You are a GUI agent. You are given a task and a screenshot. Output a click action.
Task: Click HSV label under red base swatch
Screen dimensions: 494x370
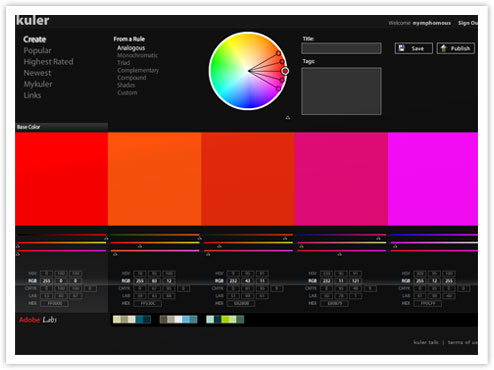[32, 273]
